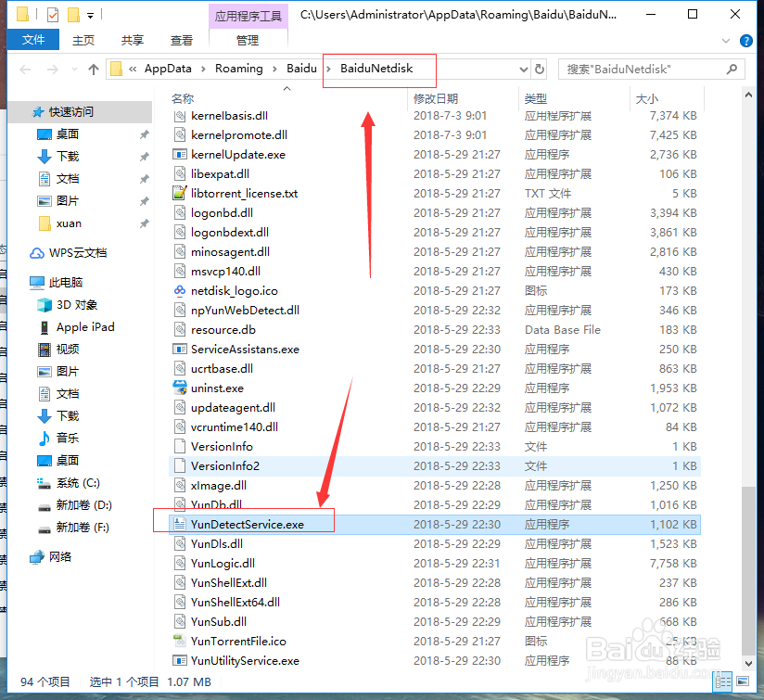Select the resource.db file icon
The height and width of the screenshot is (700, 764).
180,330
